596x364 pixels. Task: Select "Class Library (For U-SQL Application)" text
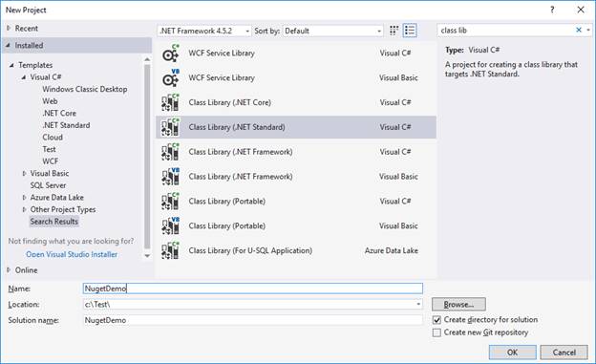pos(250,251)
